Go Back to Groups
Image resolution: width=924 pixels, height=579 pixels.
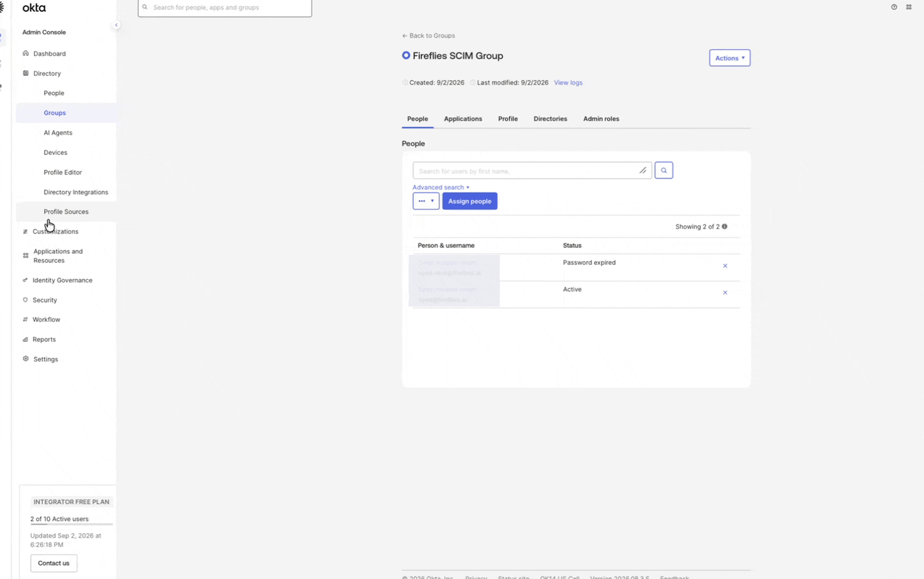click(x=428, y=36)
